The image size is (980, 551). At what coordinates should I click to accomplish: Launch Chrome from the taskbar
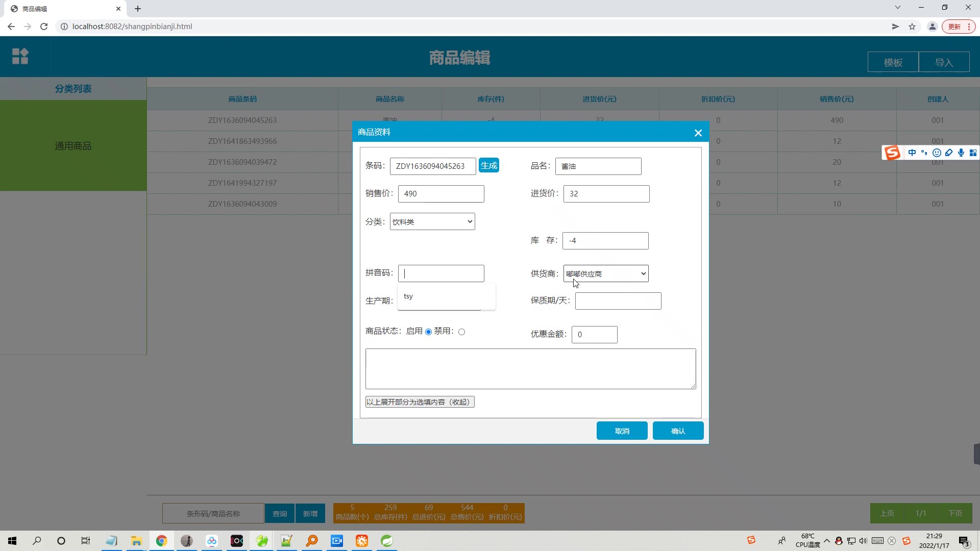161,541
